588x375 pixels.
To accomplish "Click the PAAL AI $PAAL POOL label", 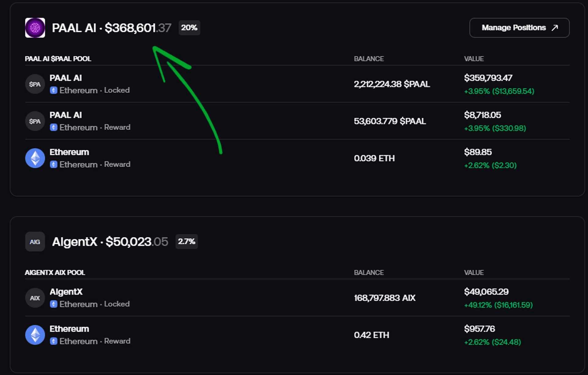I will click(x=58, y=59).
